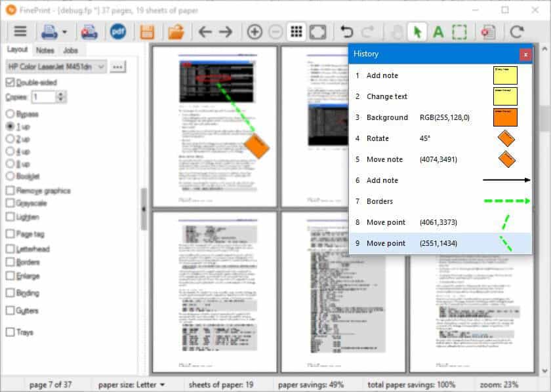Zoom in with the plus icon

coord(255,31)
